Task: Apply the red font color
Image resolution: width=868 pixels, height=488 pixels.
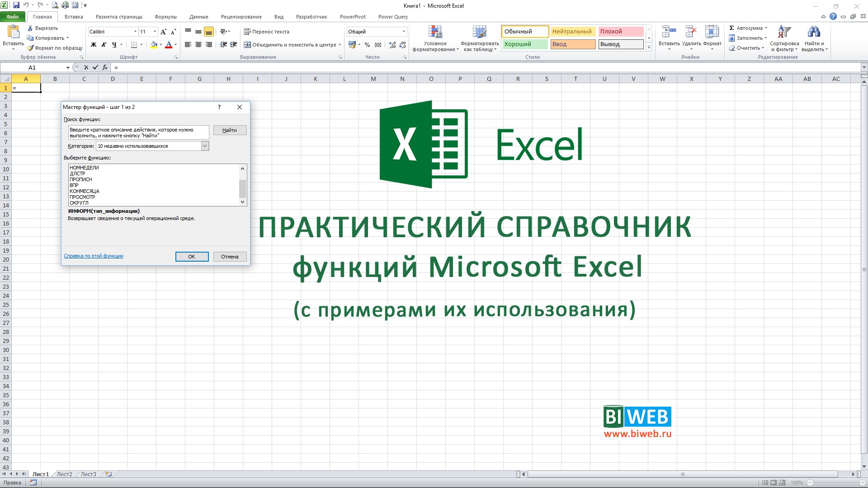Action: click(169, 45)
